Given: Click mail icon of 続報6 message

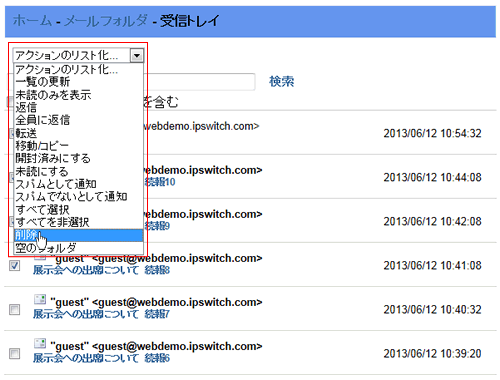Looking at the screenshot, I should 40,343.
